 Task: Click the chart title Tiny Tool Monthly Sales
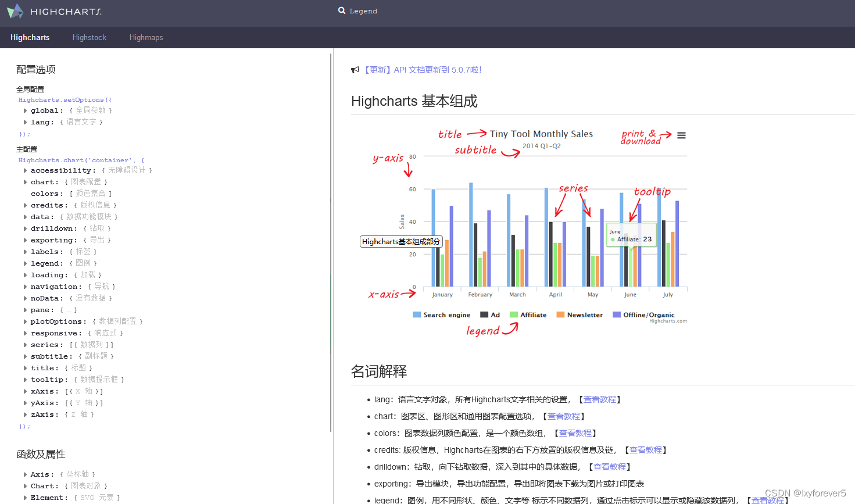pos(541,134)
